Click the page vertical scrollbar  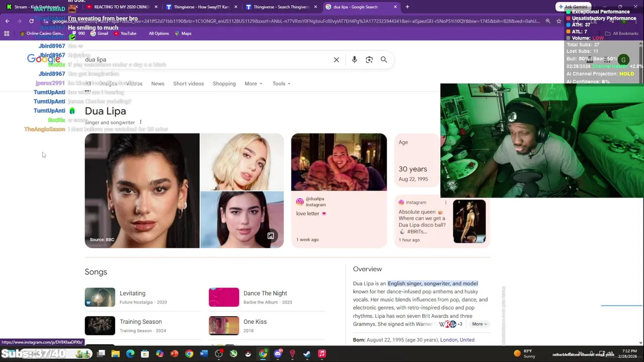coord(640,194)
